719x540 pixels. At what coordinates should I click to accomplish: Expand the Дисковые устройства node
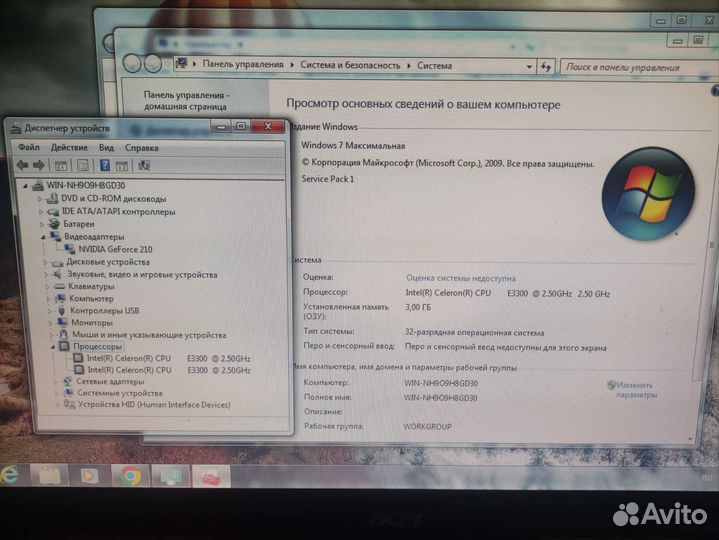coord(45,262)
